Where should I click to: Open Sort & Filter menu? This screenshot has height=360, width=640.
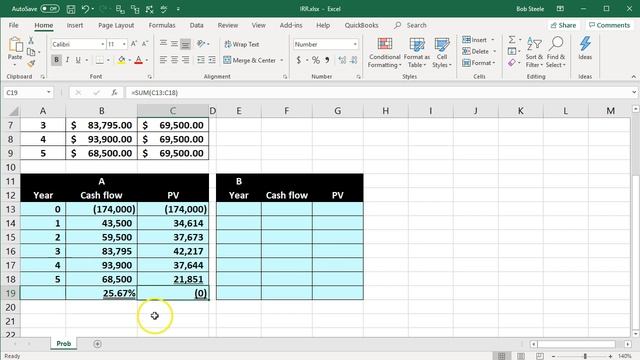534,53
